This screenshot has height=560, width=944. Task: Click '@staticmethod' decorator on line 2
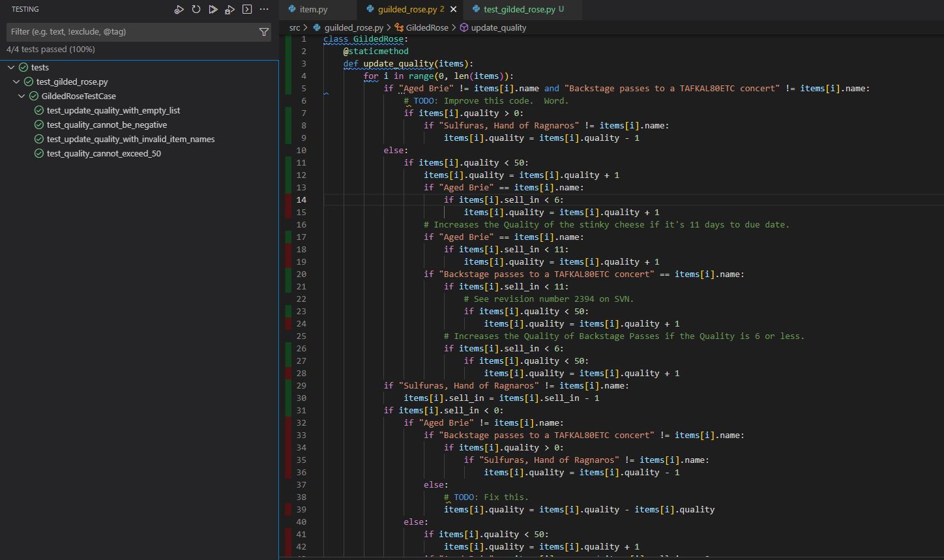(376, 51)
